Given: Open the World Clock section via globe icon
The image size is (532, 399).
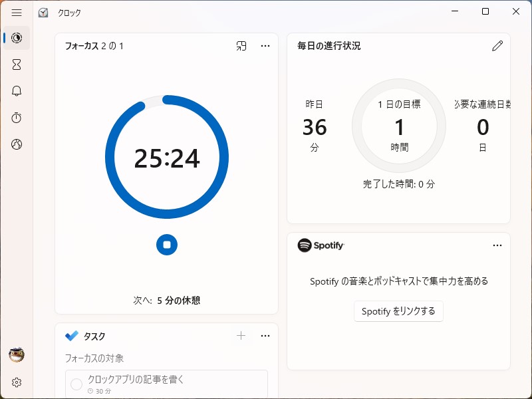Looking at the screenshot, I should tap(16, 144).
